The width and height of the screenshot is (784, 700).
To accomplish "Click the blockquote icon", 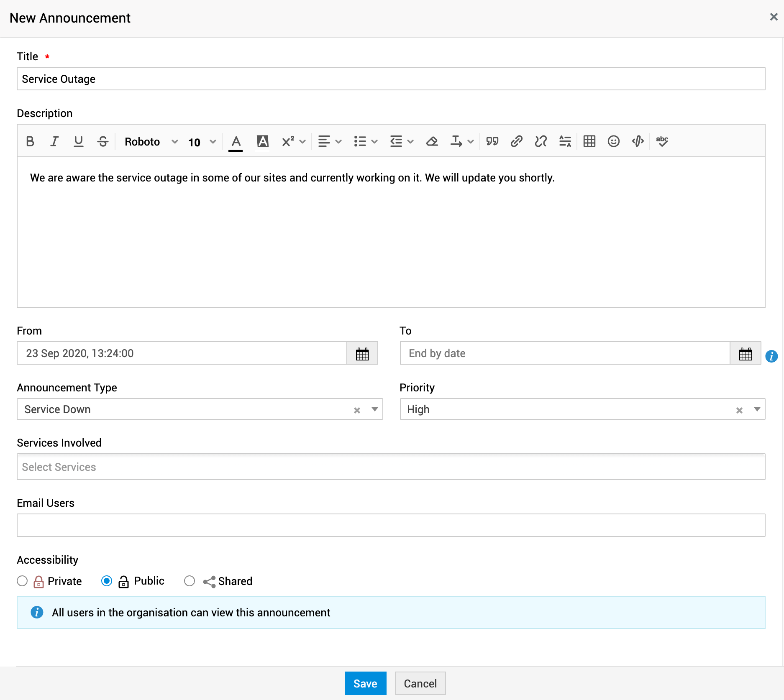I will [492, 141].
